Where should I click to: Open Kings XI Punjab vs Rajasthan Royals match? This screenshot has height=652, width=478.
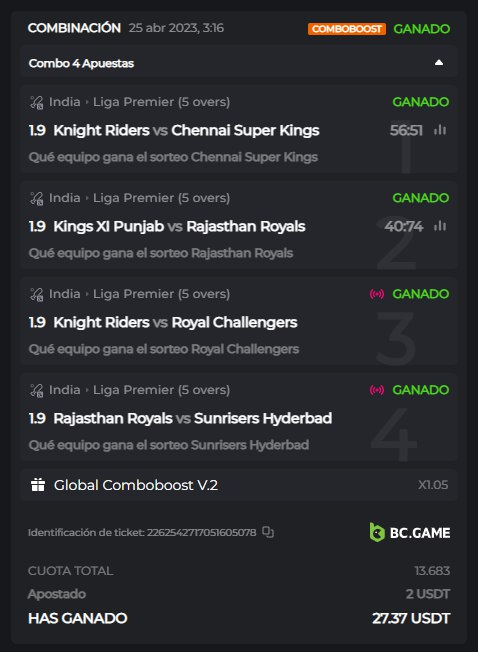[x=180, y=226]
